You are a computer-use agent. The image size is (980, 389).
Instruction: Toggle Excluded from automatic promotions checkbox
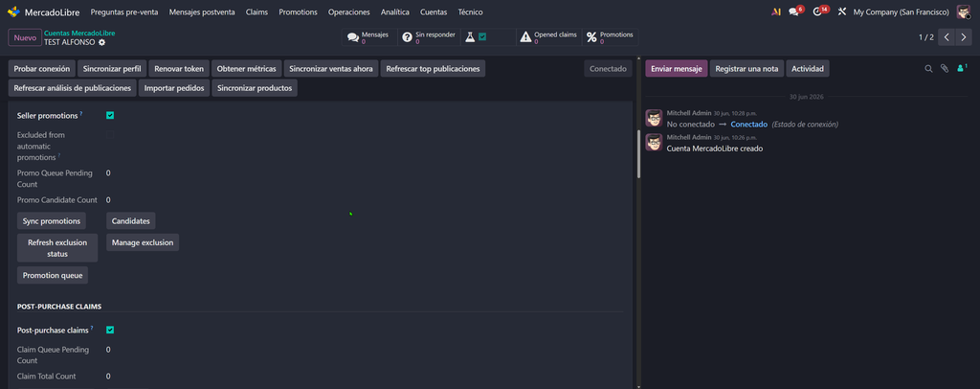[110, 135]
